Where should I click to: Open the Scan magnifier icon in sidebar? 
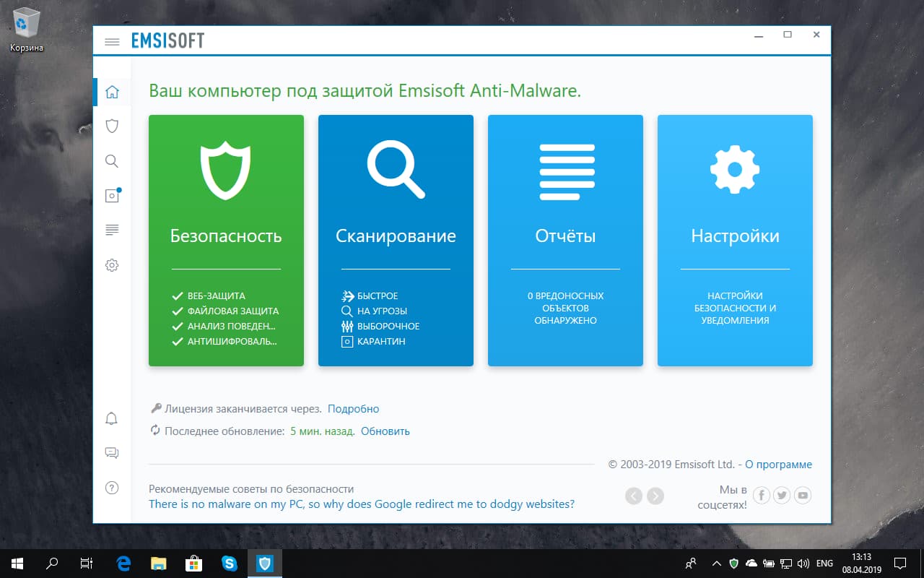coord(112,160)
